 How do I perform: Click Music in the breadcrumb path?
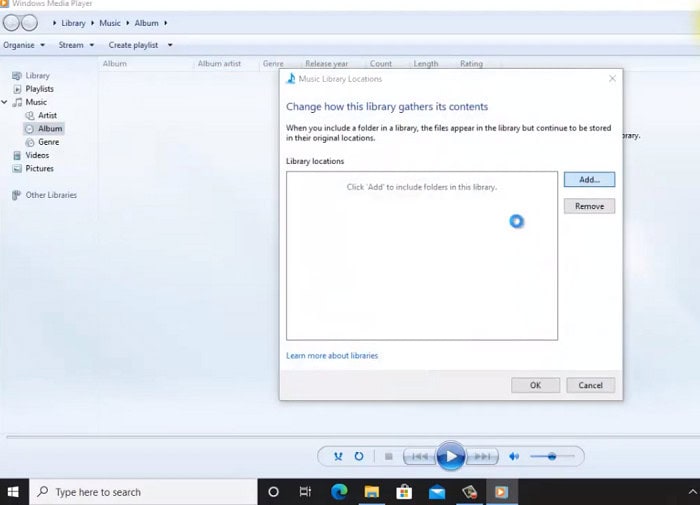pos(110,23)
